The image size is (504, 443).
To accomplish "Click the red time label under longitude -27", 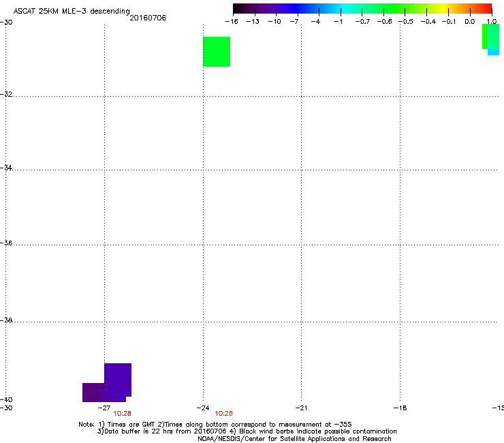I will coord(122,414).
